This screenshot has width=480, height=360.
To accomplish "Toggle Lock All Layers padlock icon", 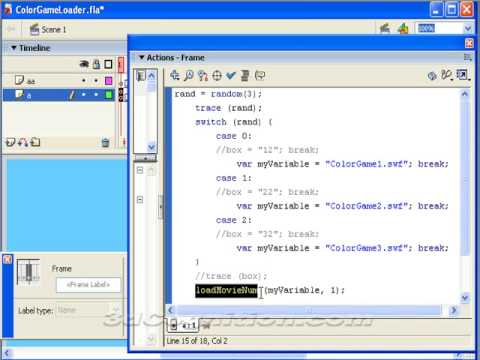I will pyautogui.click(x=96, y=64).
